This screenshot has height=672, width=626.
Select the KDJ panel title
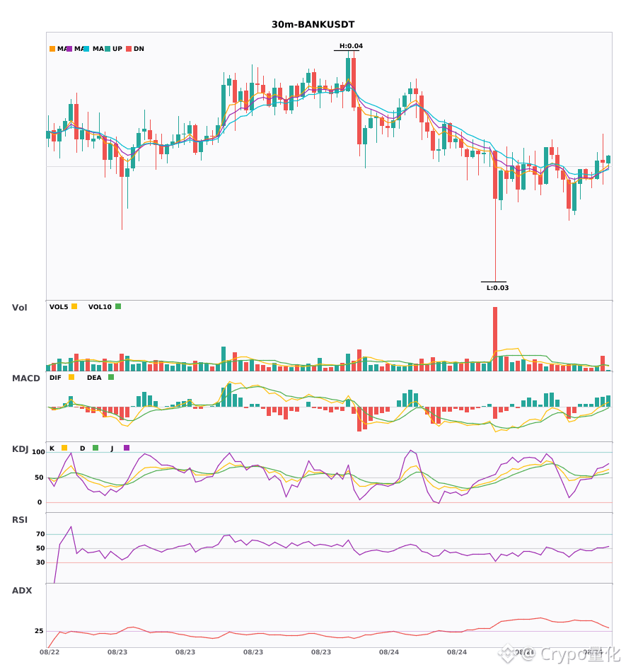(x=20, y=449)
